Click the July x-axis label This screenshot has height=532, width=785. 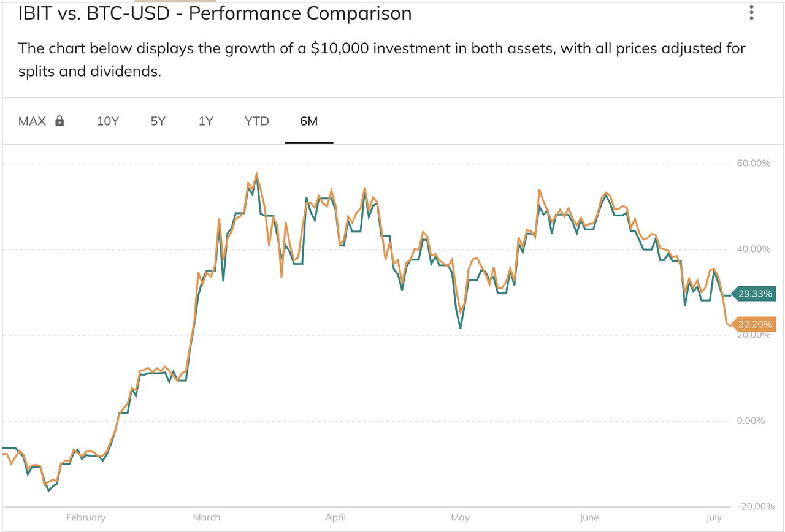pyautogui.click(x=714, y=517)
